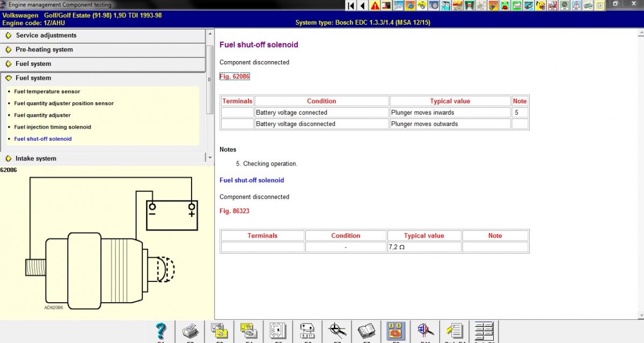Open the Fig. 86323 link
This screenshot has width=644, height=343.
coord(235,211)
